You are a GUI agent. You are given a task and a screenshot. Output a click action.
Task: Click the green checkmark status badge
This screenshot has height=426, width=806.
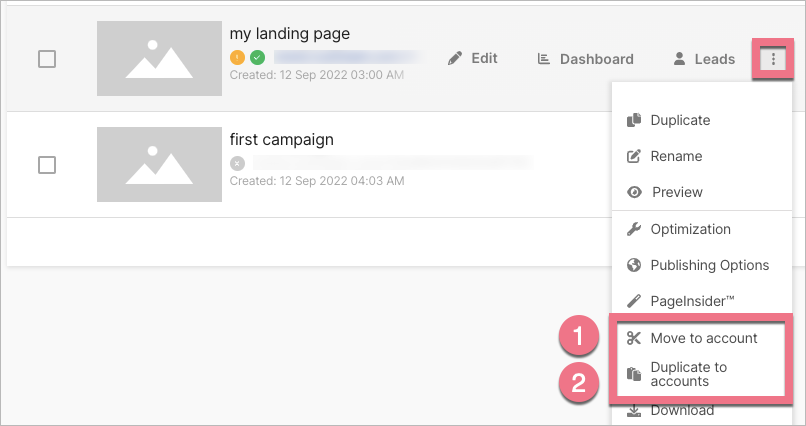click(257, 58)
